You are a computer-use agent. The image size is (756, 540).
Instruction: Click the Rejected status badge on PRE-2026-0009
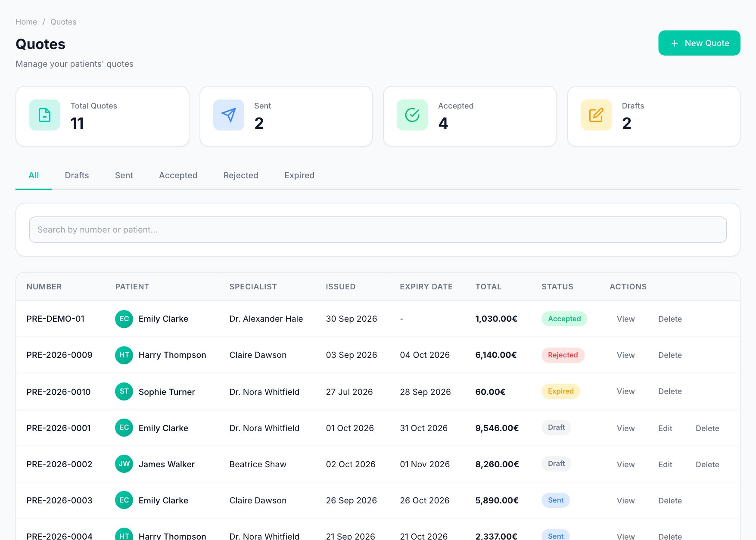(x=563, y=355)
